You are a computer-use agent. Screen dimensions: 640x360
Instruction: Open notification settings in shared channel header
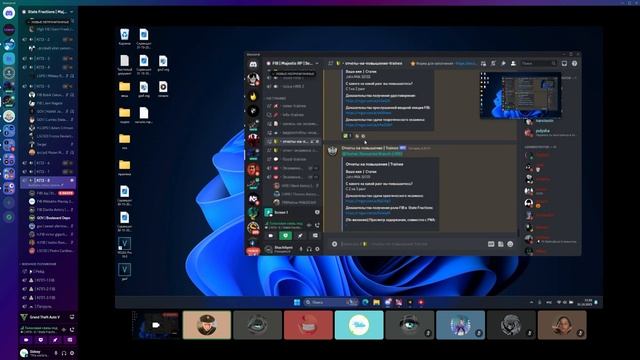493,63
